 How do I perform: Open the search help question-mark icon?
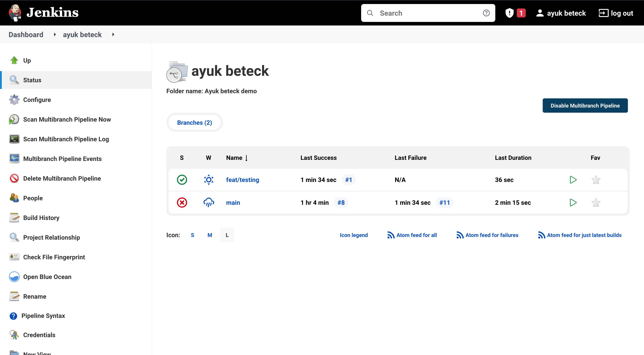click(486, 13)
